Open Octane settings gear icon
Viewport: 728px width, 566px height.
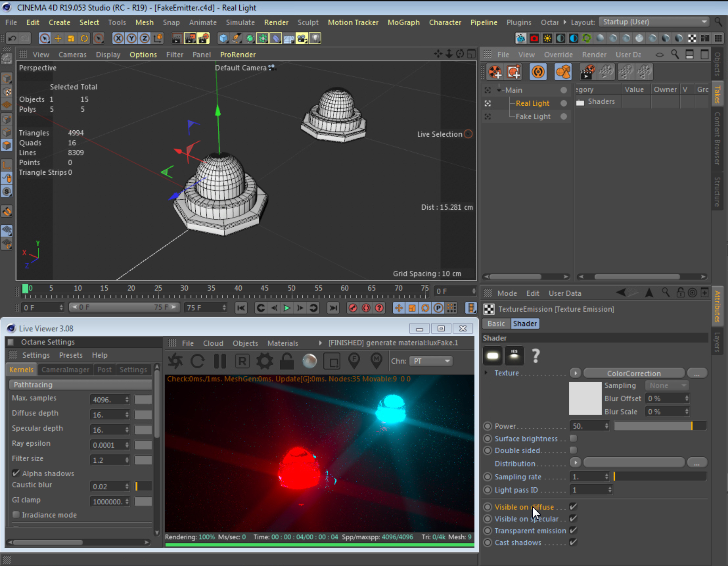click(x=264, y=361)
